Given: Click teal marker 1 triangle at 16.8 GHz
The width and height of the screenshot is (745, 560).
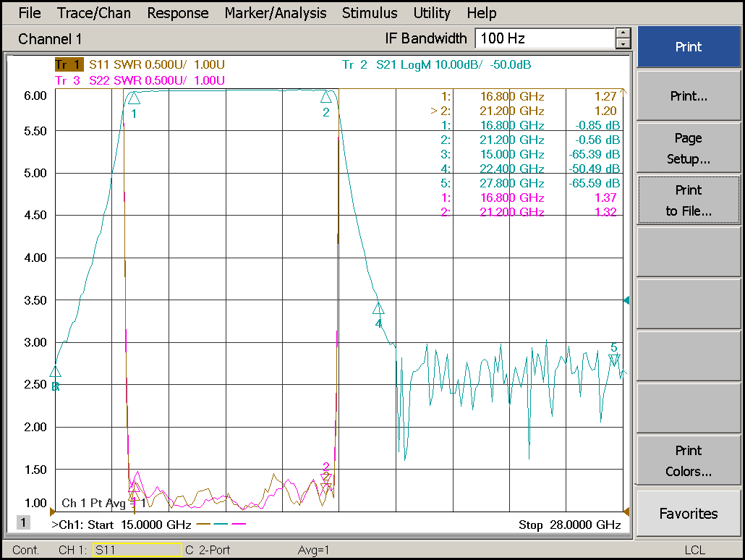Looking at the screenshot, I should 134,98.
